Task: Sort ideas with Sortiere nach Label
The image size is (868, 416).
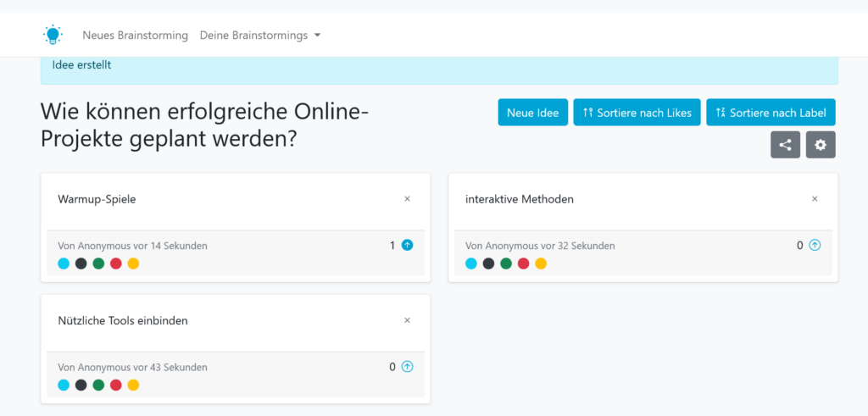Action: [771, 113]
